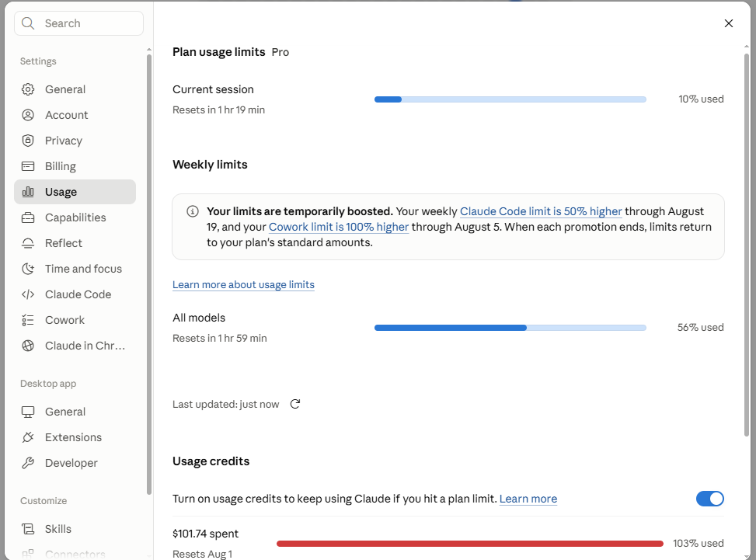Click the 'Resets Aug 1' text
This screenshot has width=756, height=560.
coord(202,554)
